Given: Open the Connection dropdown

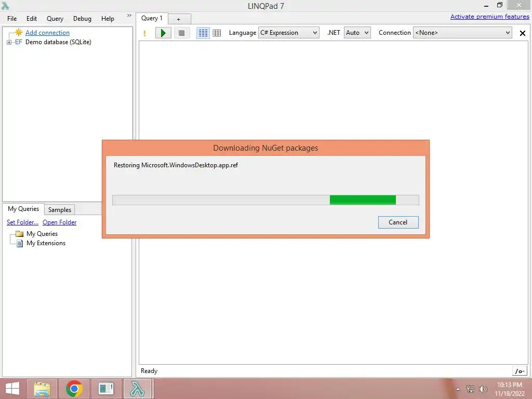Looking at the screenshot, I should (462, 33).
